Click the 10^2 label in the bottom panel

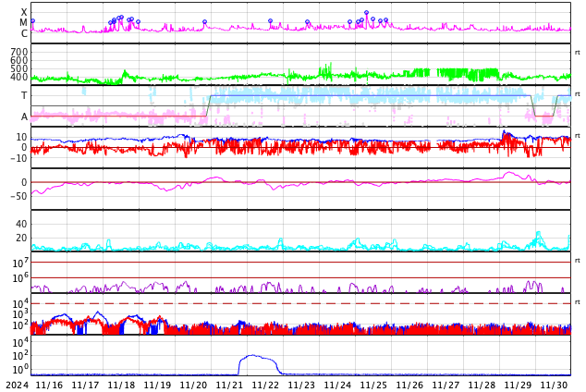pyautogui.click(x=20, y=356)
